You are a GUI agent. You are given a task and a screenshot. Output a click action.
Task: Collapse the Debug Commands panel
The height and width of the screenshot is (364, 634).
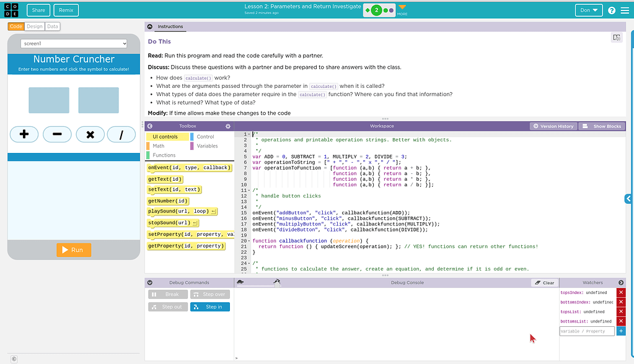click(150, 283)
